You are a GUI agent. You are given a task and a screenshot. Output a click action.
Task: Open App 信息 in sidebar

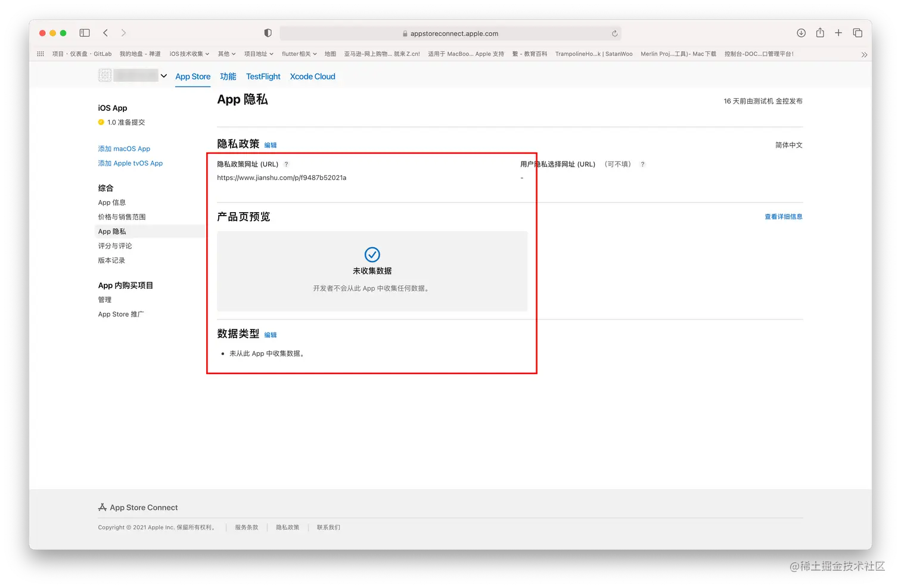112,203
